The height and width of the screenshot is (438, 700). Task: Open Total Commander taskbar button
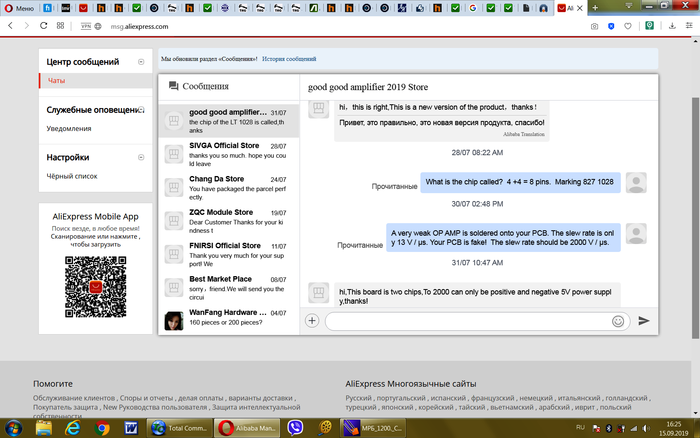point(179,428)
